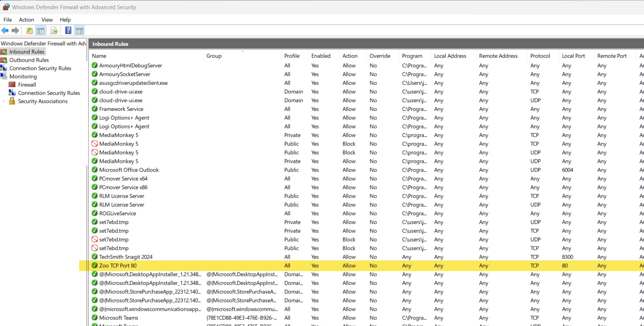Expand the Security Associations tree node
The height and width of the screenshot is (326, 644).
pyautogui.click(x=4, y=101)
